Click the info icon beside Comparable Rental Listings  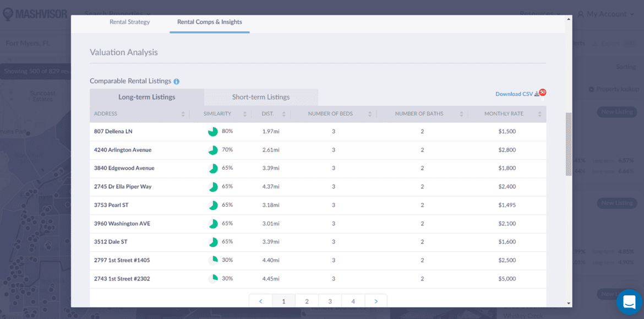tap(176, 81)
